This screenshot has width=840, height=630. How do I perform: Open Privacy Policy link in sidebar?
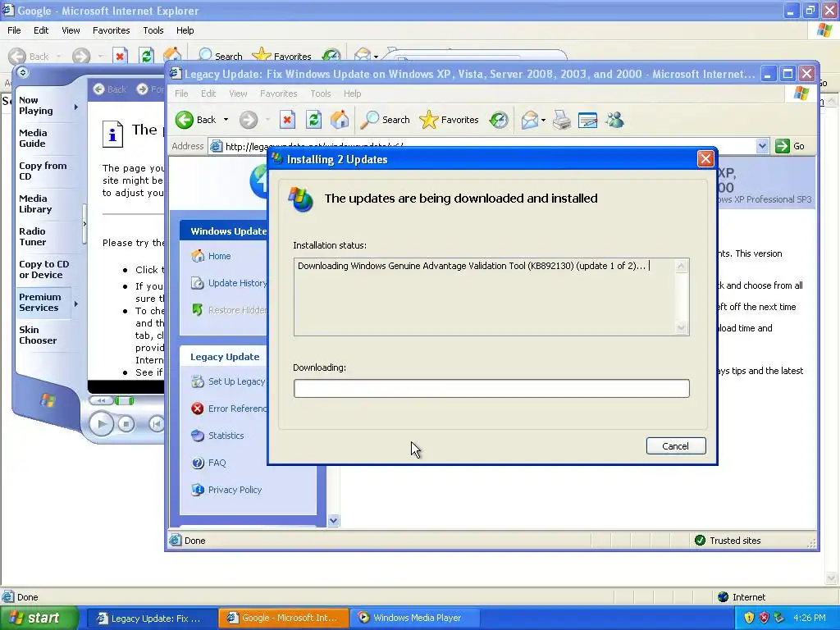pos(235,490)
